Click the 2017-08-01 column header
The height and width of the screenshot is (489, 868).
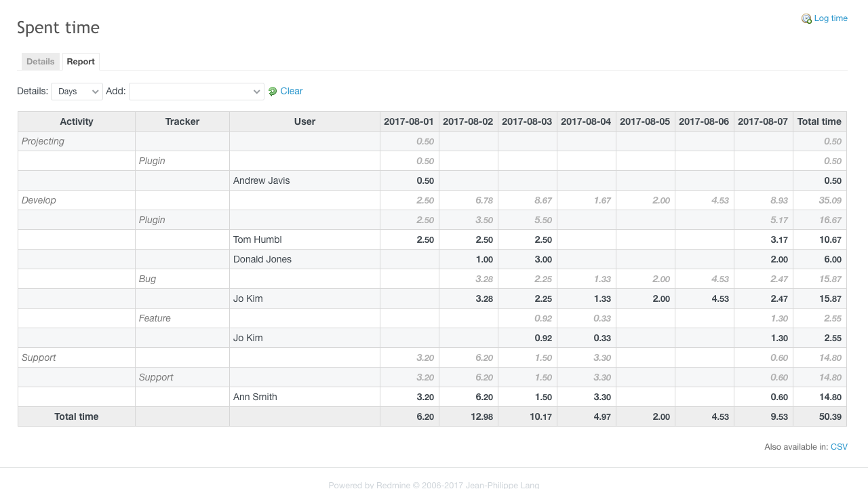point(409,121)
